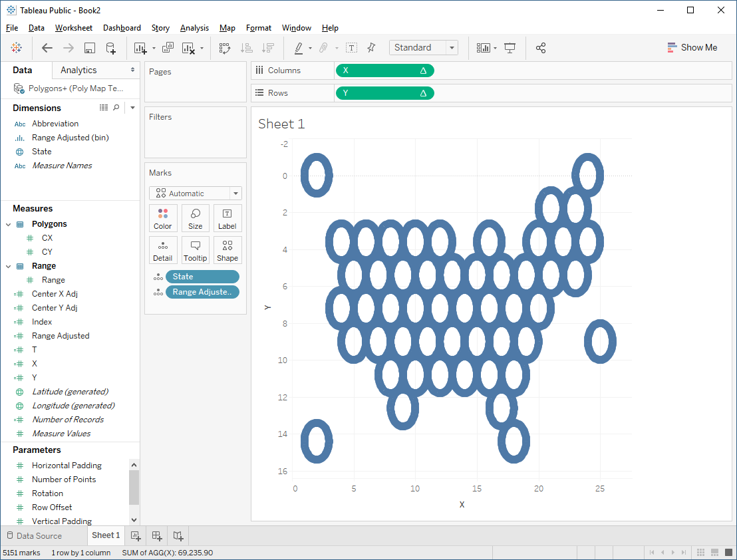Undo the last action
The height and width of the screenshot is (560, 737).
(x=46, y=48)
